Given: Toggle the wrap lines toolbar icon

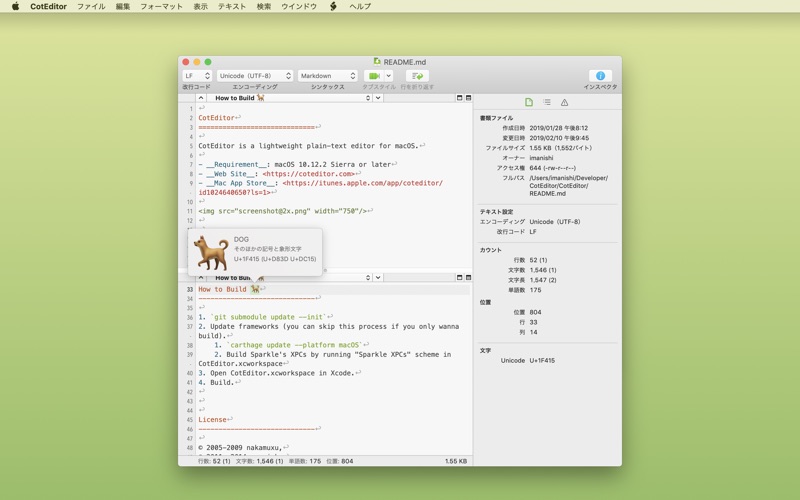Looking at the screenshot, I should coord(417,76).
